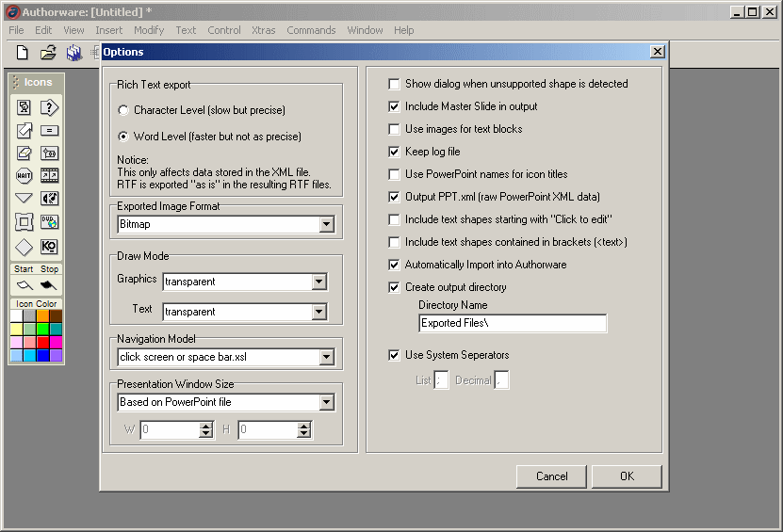Open the Modify menu
Viewport: 783px width, 532px height.
pos(149,30)
